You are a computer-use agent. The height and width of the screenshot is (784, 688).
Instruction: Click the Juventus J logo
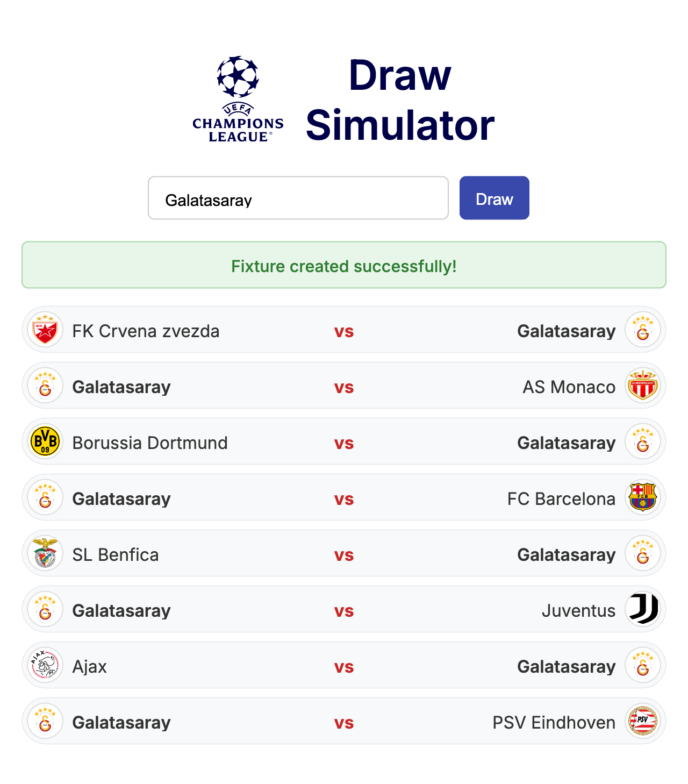pos(643,610)
